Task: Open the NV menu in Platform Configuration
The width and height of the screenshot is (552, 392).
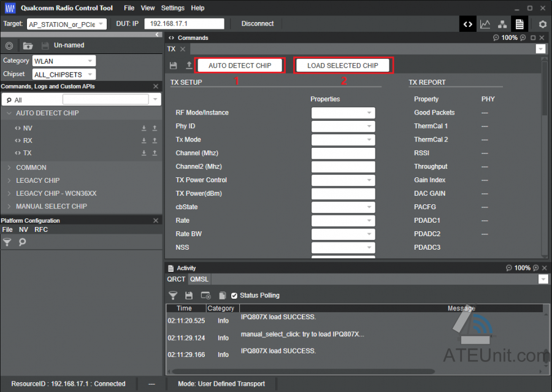Action: [x=23, y=229]
